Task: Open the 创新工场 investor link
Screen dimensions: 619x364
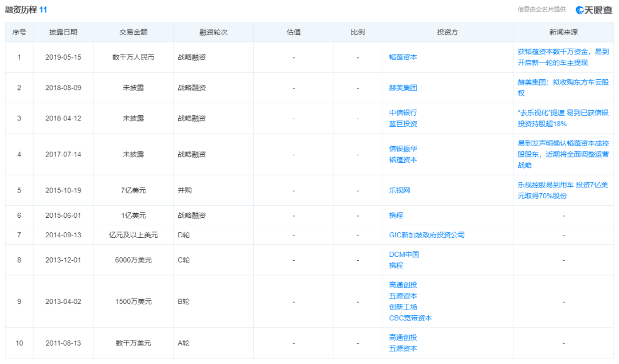Action: coord(403,307)
